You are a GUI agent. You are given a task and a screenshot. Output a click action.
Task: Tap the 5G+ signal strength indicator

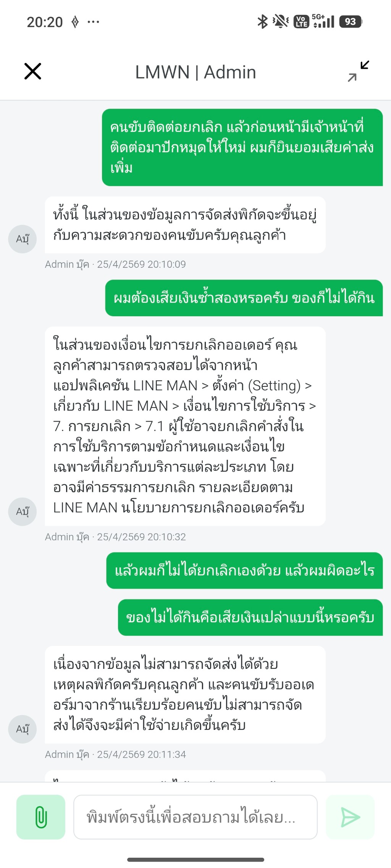click(x=323, y=22)
